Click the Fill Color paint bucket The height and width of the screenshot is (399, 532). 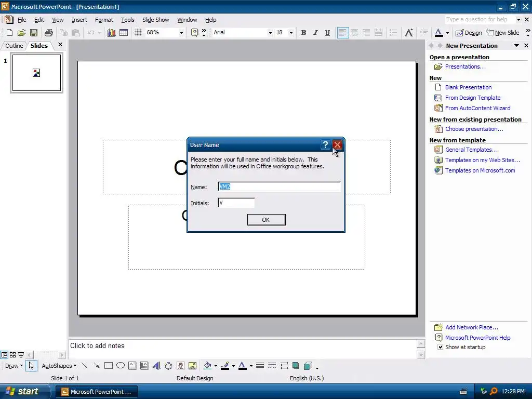pos(207,365)
